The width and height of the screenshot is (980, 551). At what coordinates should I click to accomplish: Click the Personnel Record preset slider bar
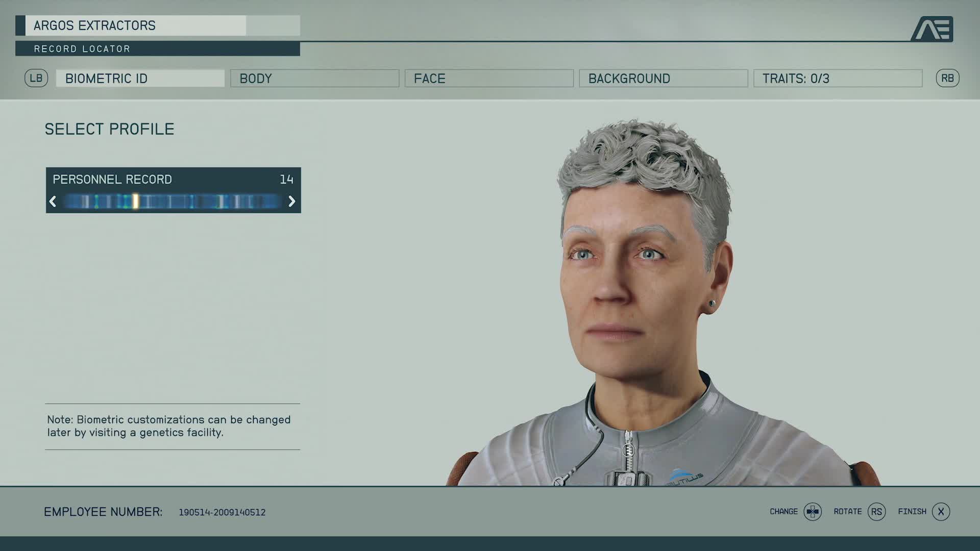click(173, 202)
